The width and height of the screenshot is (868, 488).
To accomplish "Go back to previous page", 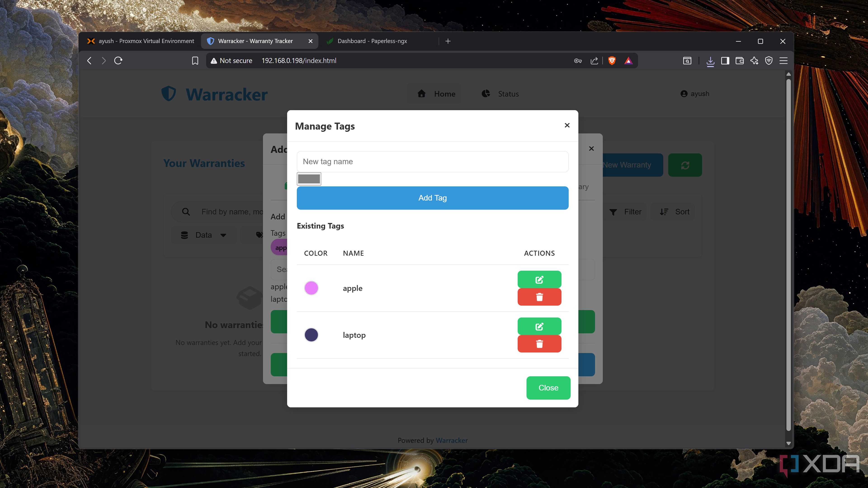I will pos(89,61).
